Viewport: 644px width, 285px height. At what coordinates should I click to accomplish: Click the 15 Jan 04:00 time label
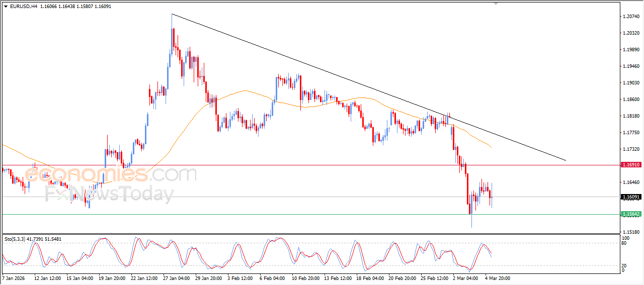tap(80, 278)
